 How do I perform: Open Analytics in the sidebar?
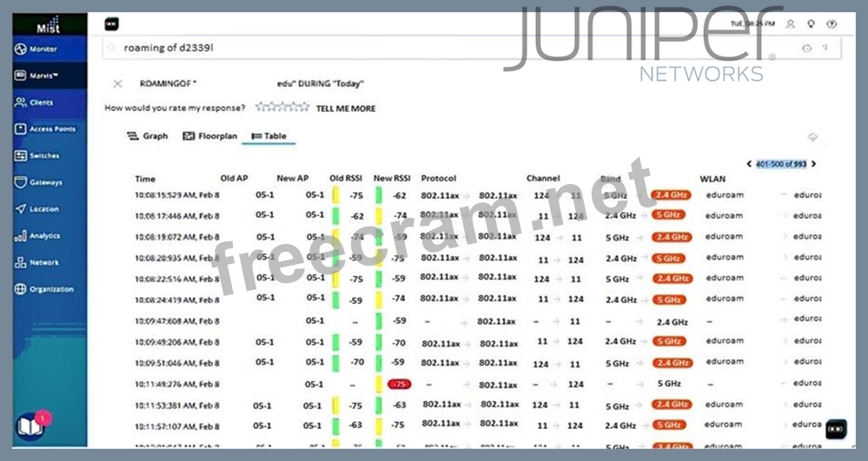43,236
